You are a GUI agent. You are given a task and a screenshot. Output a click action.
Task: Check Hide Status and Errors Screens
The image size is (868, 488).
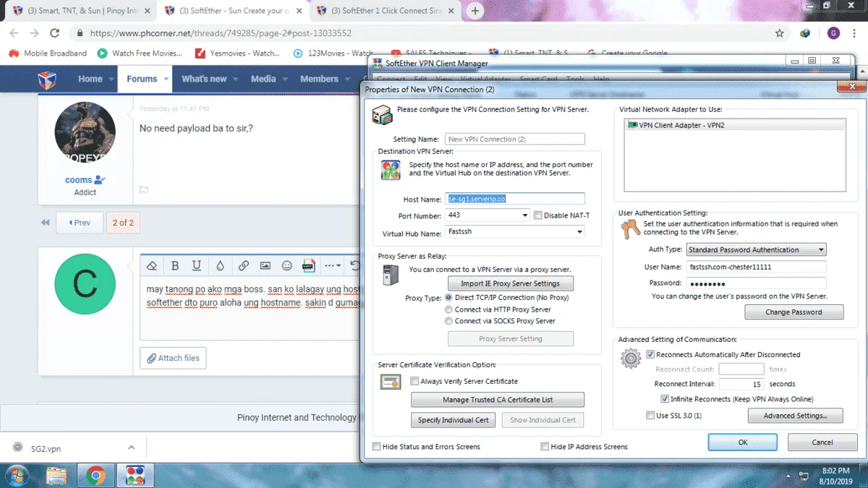pyautogui.click(x=376, y=447)
